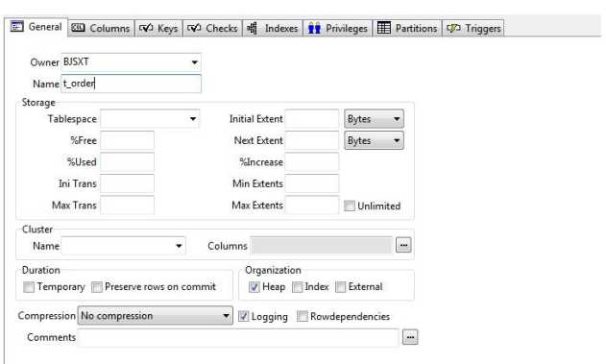Image resolution: width=606 pixels, height=364 pixels.
Task: Open the General tab
Action: coord(36,27)
